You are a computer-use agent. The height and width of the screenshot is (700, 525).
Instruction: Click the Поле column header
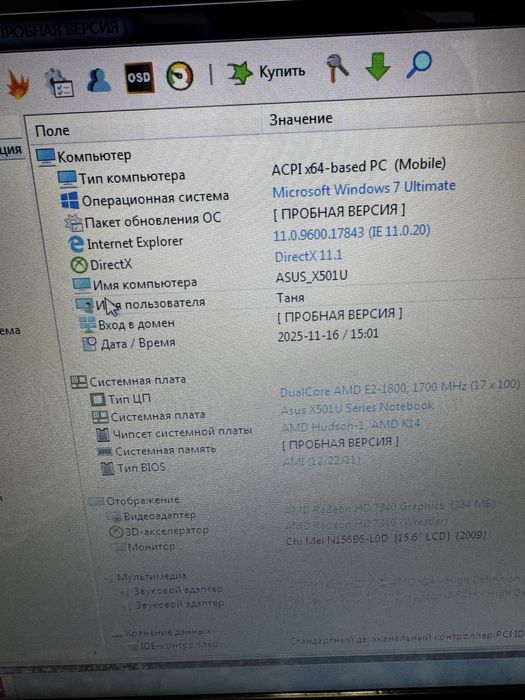[x=52, y=131]
